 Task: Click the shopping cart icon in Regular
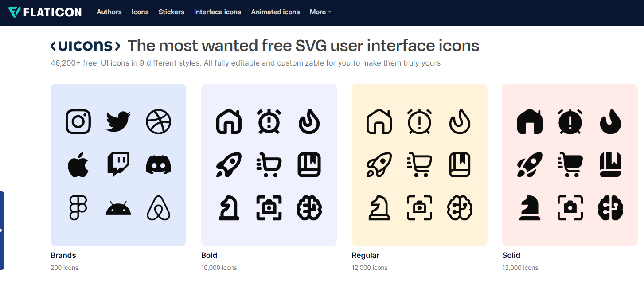point(419,165)
